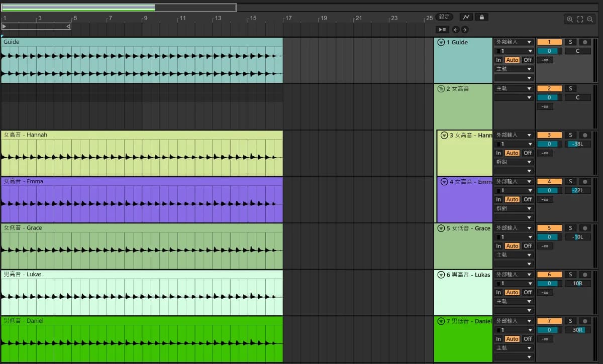603x364 pixels.
Task: Arm track 5 Grace for recording
Action: [x=585, y=228]
